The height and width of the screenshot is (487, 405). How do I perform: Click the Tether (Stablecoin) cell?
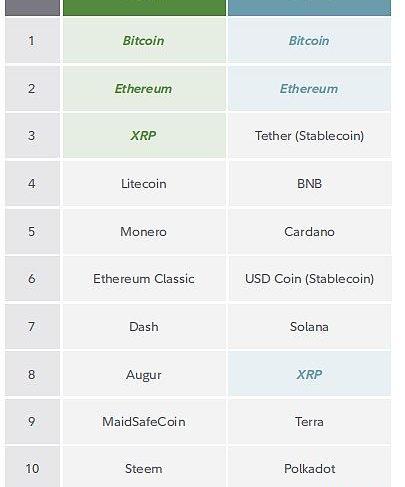click(309, 135)
